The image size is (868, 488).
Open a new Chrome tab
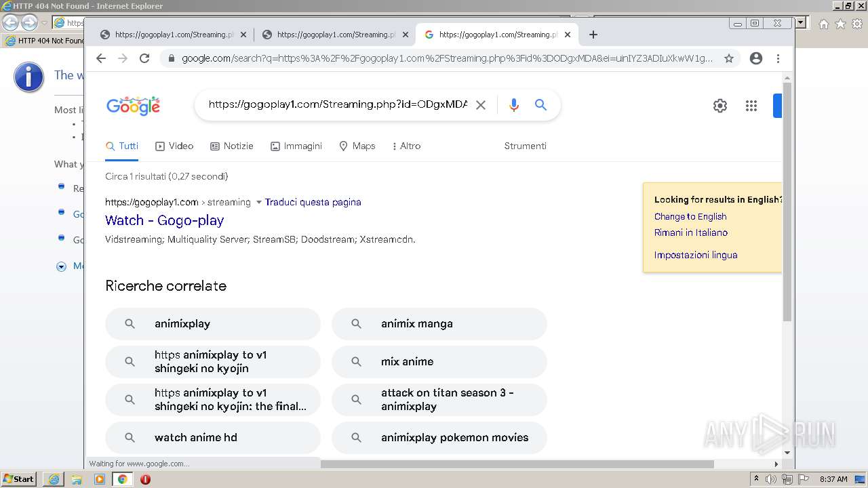tap(593, 35)
